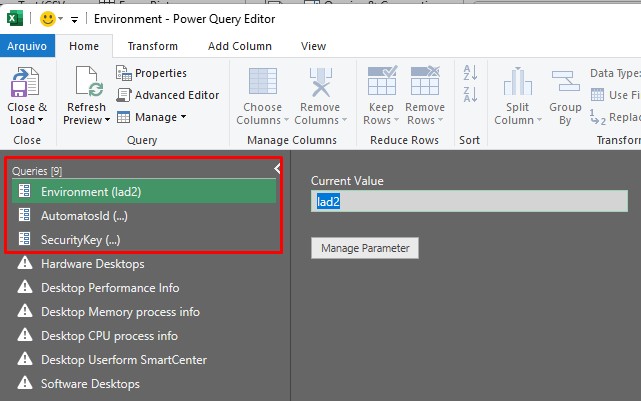The image size is (641, 401).
Task: Select the SecurityKey (...) parameter query
Action: click(144, 240)
